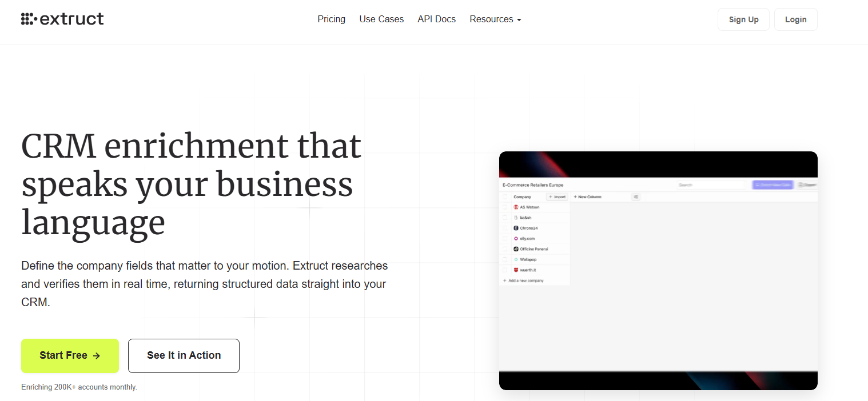The width and height of the screenshot is (868, 401).
Task: Click the Chrono24 company name
Action: (529, 228)
